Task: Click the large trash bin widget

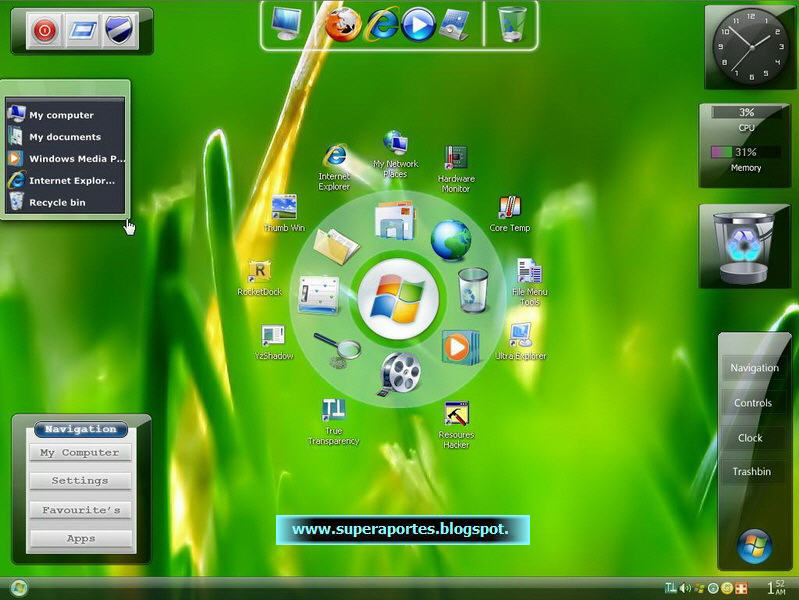Action: [744, 248]
